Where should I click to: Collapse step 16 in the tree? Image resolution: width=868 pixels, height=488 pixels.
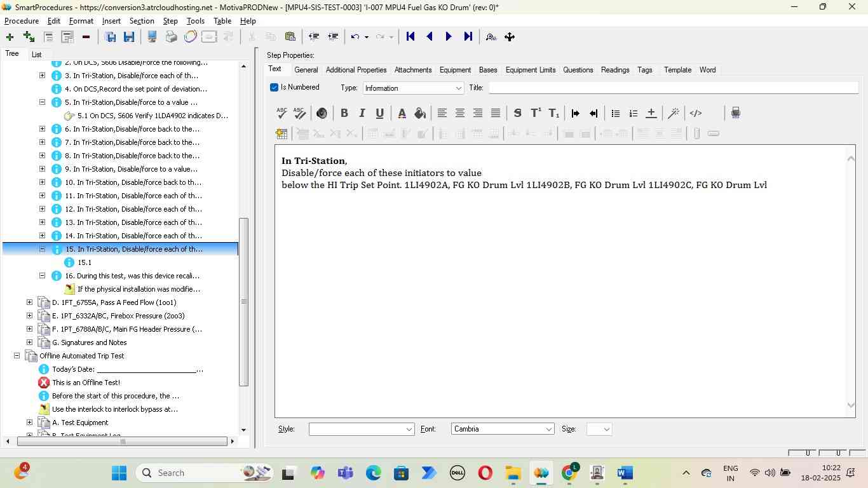pos(43,276)
